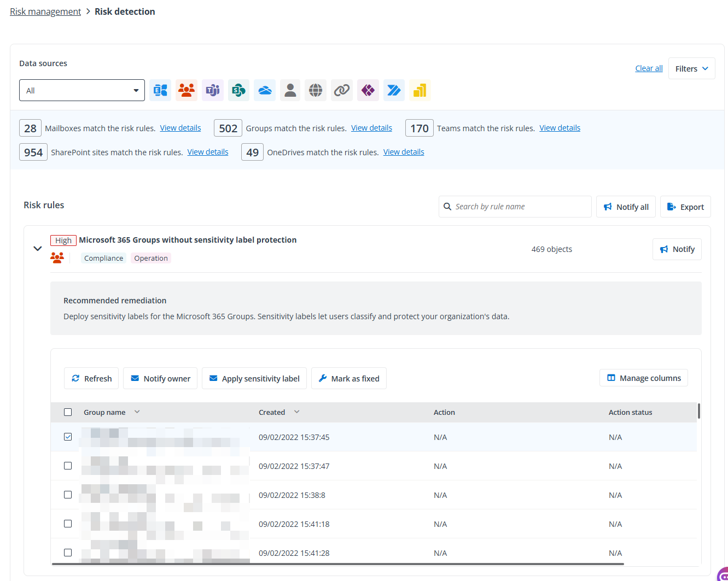
Task: Select the Power BI data source icon
Action: pos(420,90)
